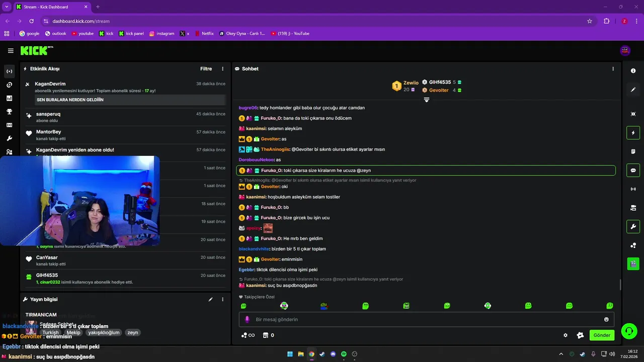Click the chat panel scrollbar
The width and height of the screenshot is (644, 362).
click(x=620, y=285)
